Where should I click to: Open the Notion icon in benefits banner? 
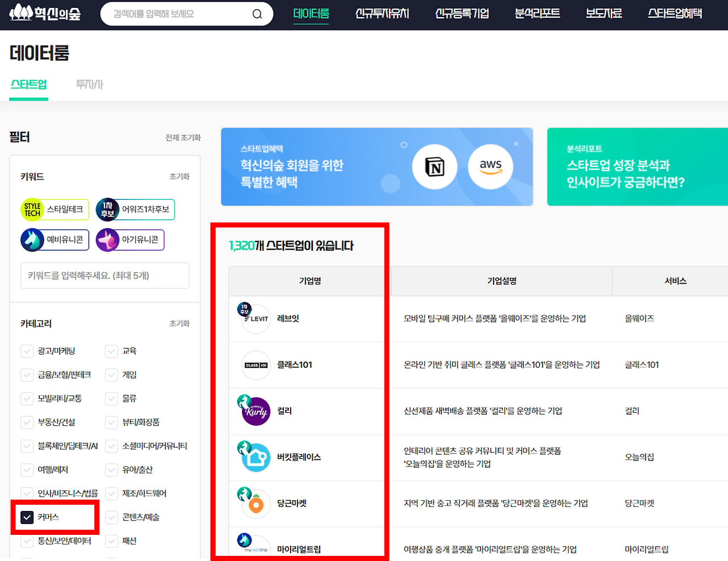click(435, 167)
